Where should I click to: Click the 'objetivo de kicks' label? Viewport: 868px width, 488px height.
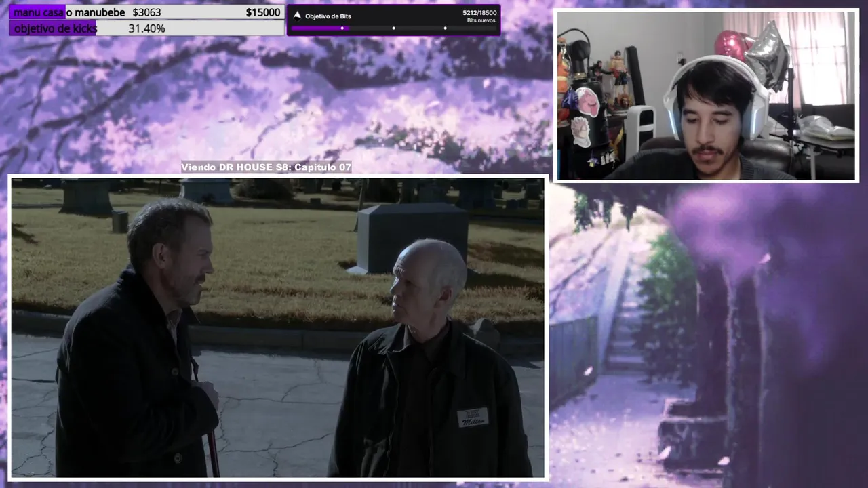click(56, 28)
